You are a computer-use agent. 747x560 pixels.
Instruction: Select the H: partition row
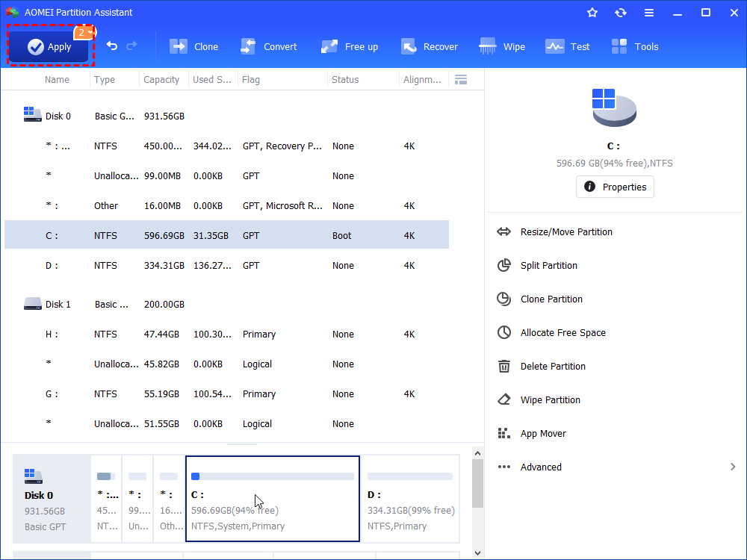click(x=227, y=335)
